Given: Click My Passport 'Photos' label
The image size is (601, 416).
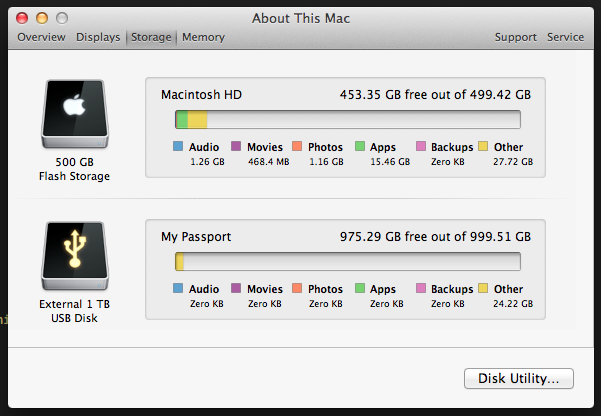Looking at the screenshot, I should 325,289.
